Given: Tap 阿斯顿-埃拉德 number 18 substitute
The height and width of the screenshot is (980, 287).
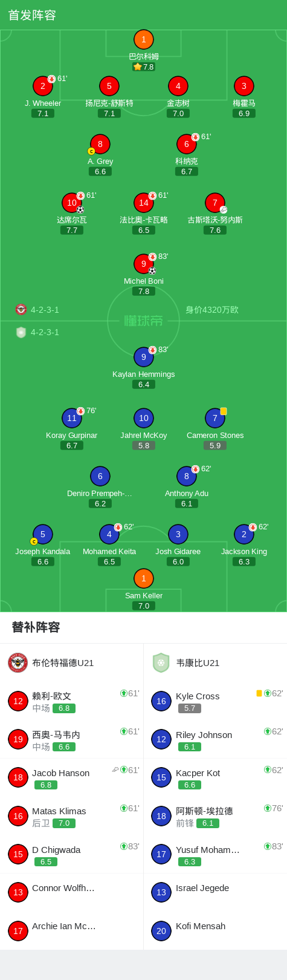Looking at the screenshot, I should click(215, 816).
